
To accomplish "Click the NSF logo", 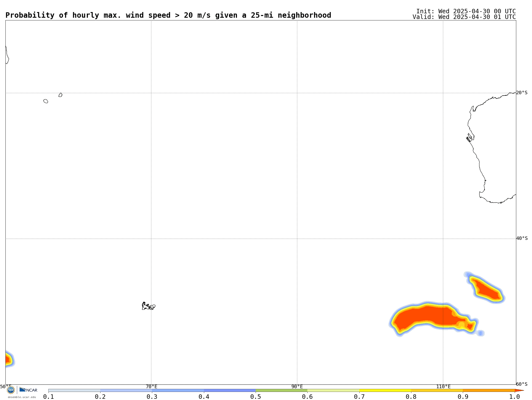I will pos(11,390).
